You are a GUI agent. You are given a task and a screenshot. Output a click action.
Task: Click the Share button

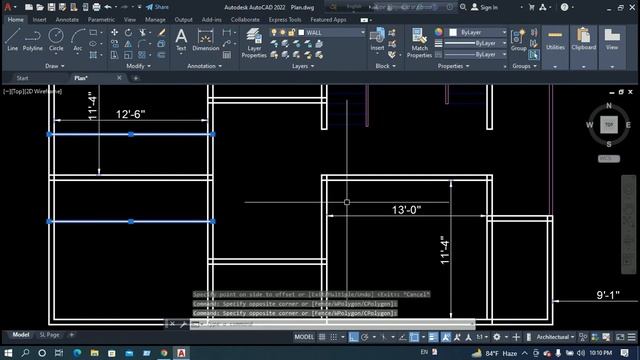point(157,7)
